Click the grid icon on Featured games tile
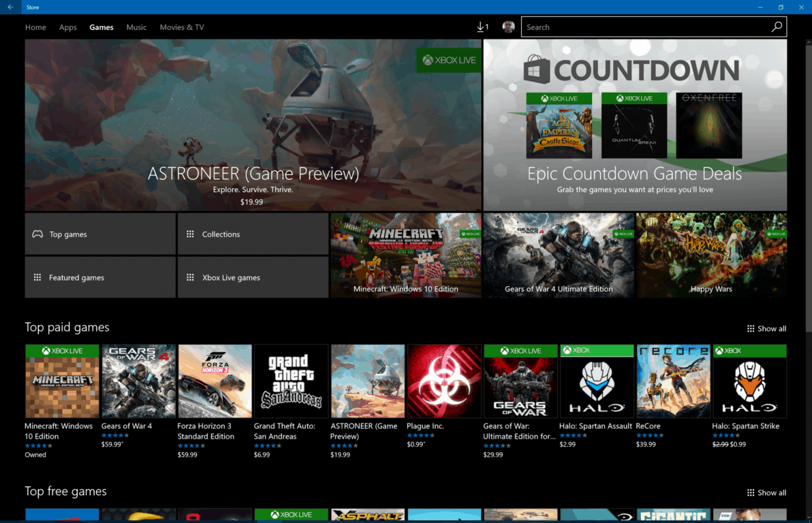 tap(37, 277)
